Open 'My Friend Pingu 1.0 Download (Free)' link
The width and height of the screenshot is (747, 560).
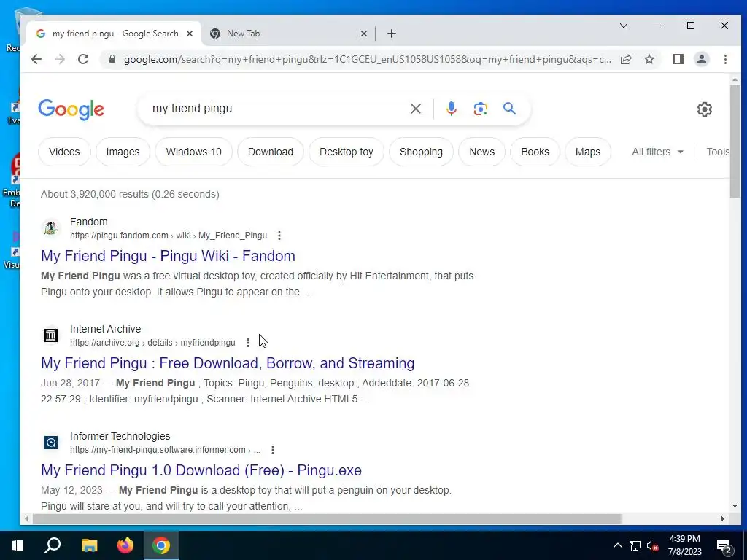[201, 470]
